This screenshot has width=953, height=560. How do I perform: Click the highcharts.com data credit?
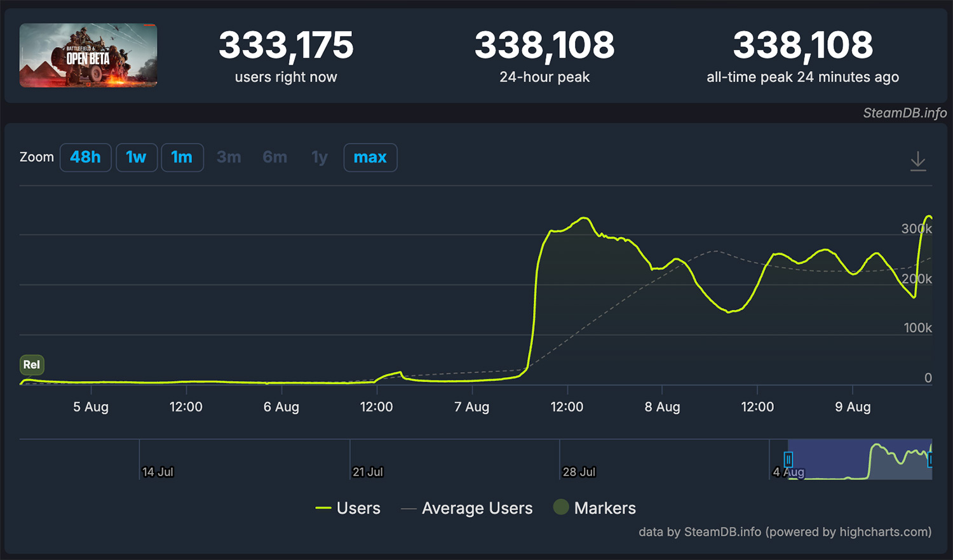click(785, 532)
